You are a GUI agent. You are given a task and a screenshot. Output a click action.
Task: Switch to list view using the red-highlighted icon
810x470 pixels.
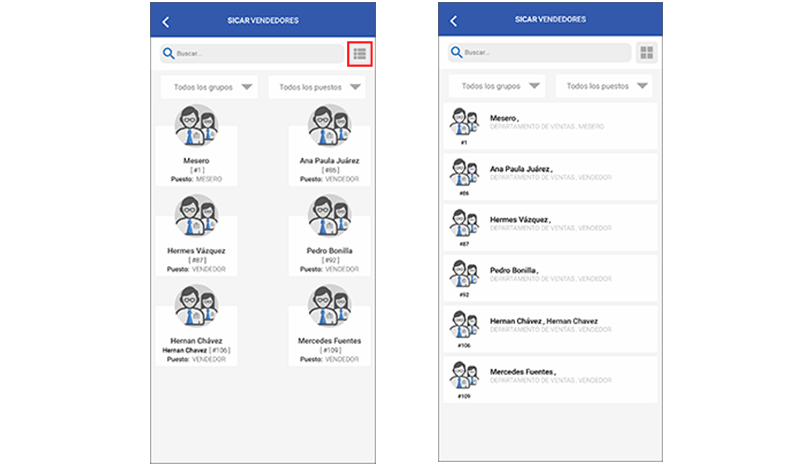(x=360, y=54)
